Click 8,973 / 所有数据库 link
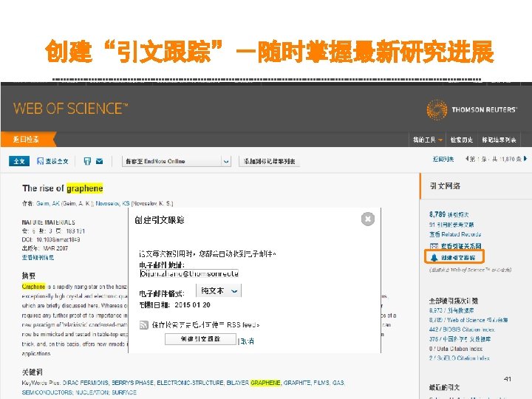 point(451,310)
